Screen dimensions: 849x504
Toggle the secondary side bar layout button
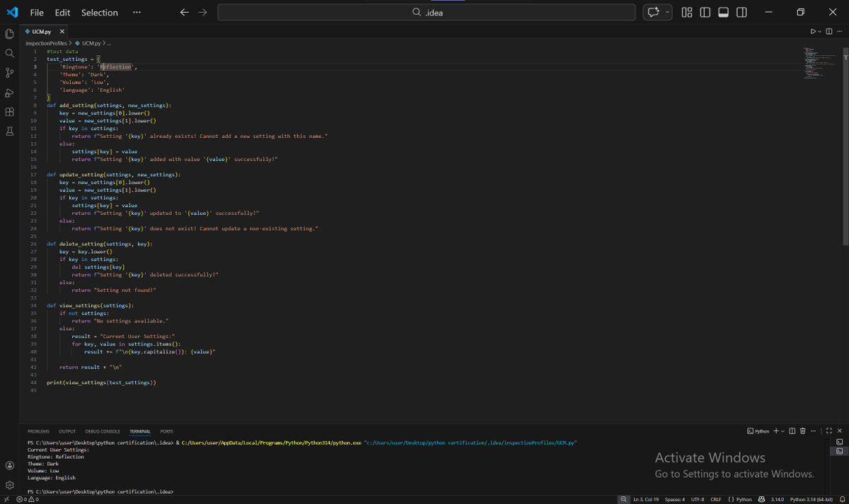741,13
